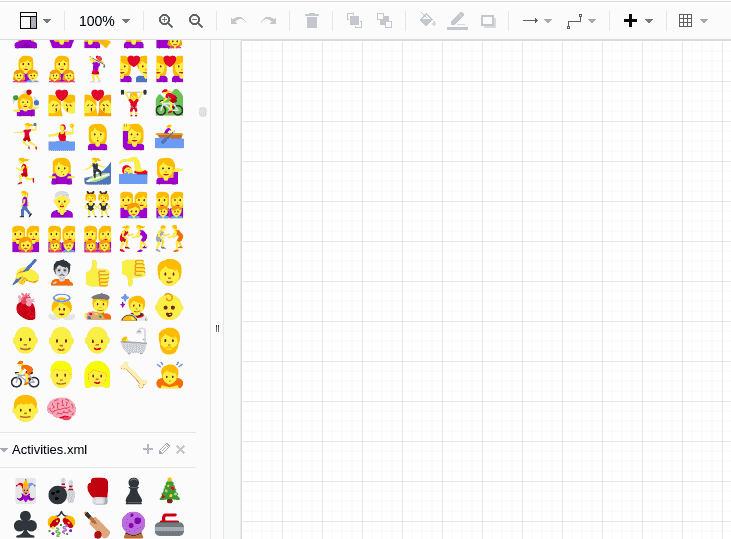
Task: Select the clubs suit emoji shape
Action: 26,525
